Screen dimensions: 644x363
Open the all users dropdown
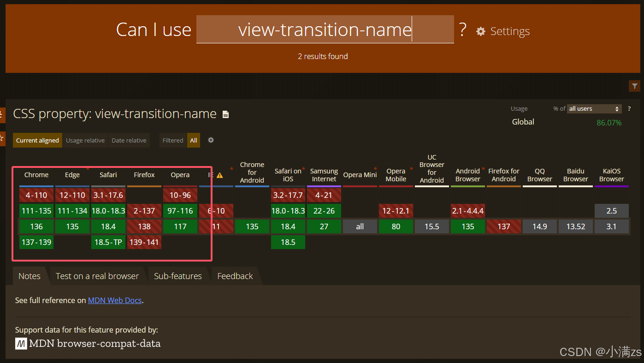pyautogui.click(x=594, y=109)
